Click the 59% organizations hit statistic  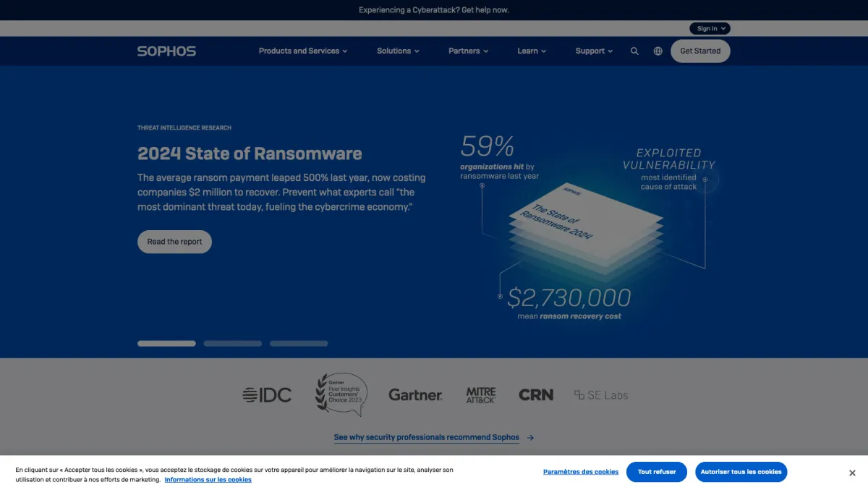[499, 157]
